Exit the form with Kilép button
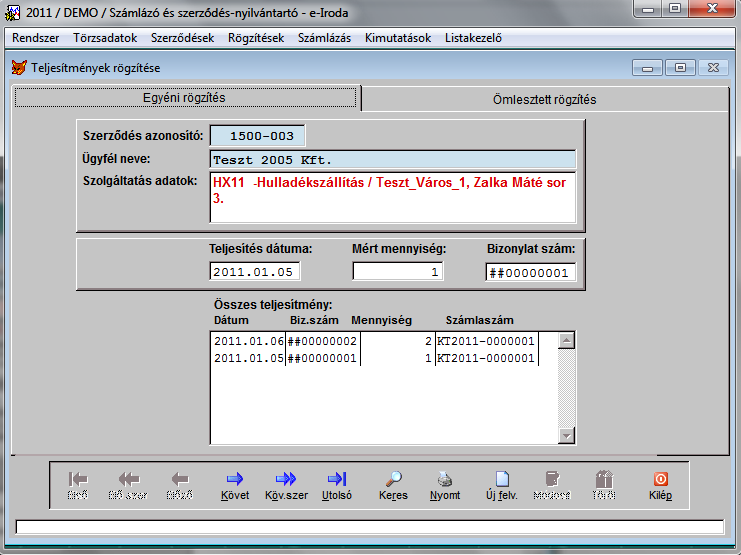Image resolution: width=741 pixels, height=555 pixels. click(660, 483)
